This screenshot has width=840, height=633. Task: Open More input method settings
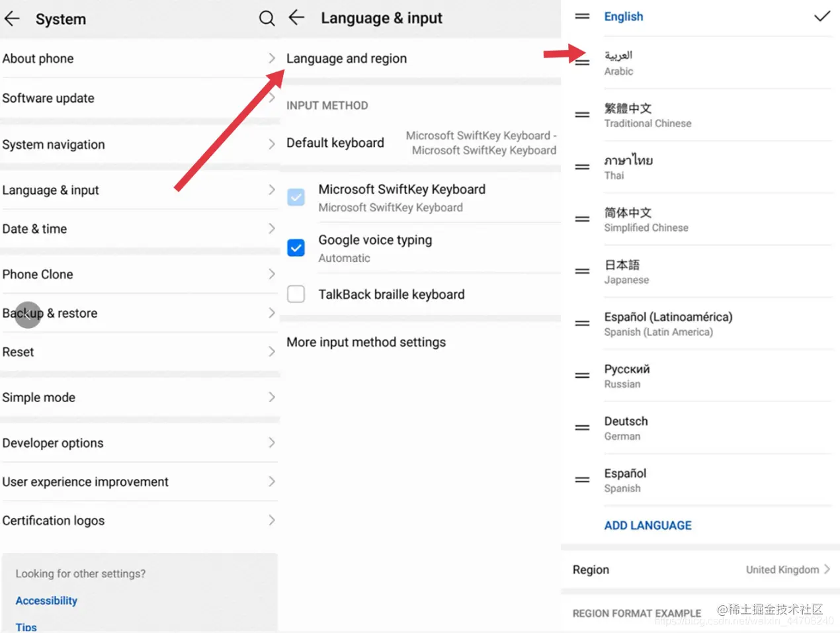421,342
